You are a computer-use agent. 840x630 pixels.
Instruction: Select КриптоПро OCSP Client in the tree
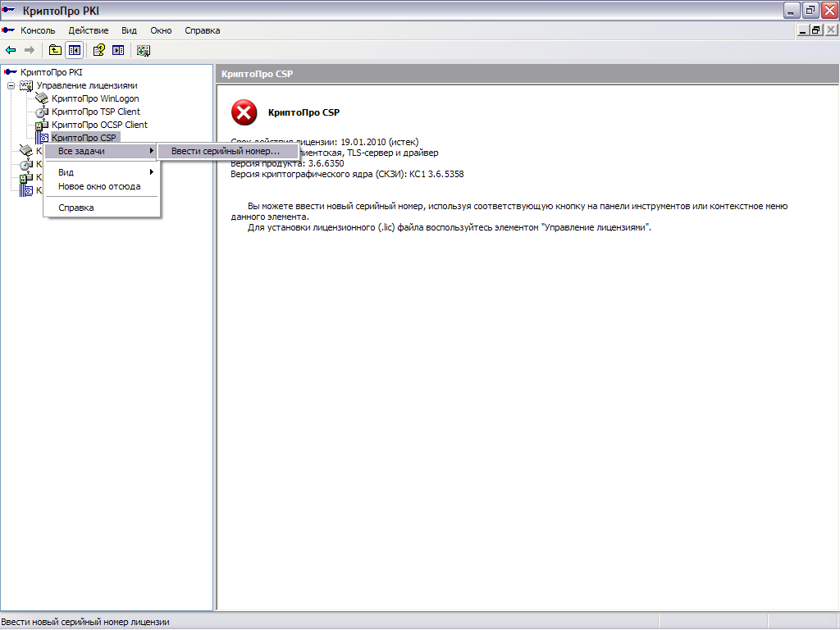click(x=99, y=125)
